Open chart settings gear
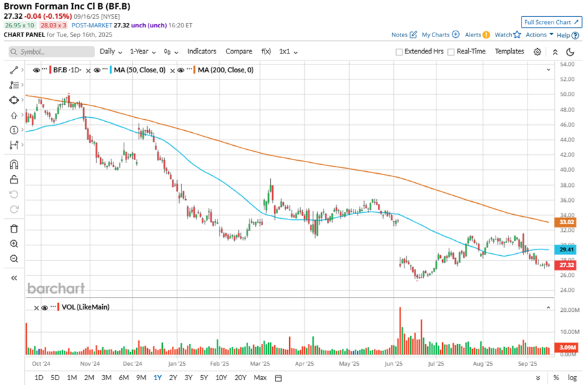This screenshot has height=390, width=588. pyautogui.click(x=537, y=51)
